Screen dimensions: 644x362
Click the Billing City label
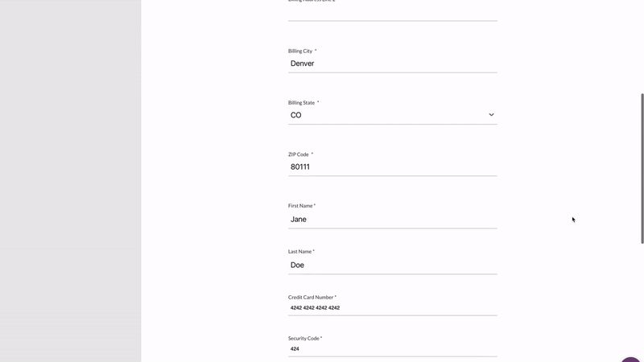[300, 51]
